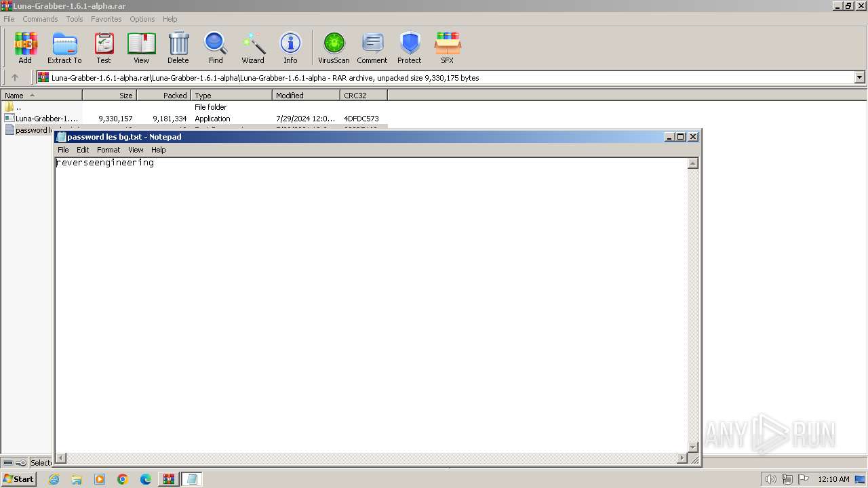Sort by Modified column header
The width and height of the screenshot is (868, 488).
307,96
